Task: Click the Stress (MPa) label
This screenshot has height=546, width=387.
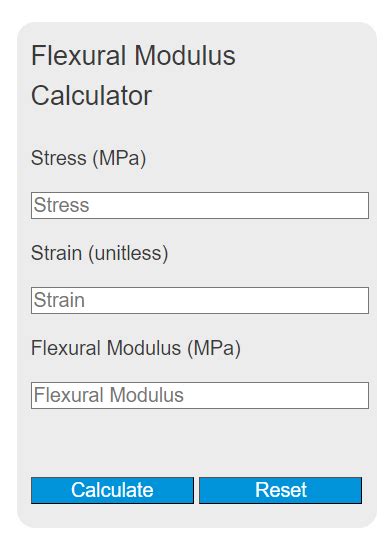Action: pos(88,158)
